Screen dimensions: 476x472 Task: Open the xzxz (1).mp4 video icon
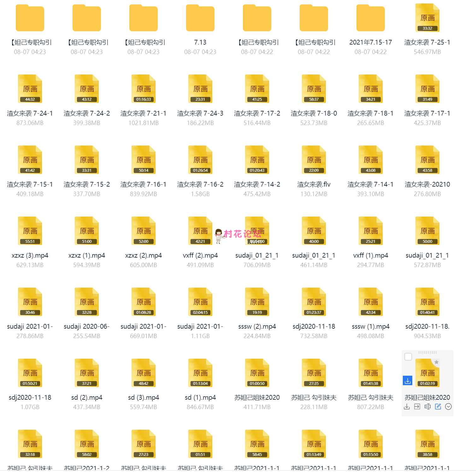tap(87, 231)
